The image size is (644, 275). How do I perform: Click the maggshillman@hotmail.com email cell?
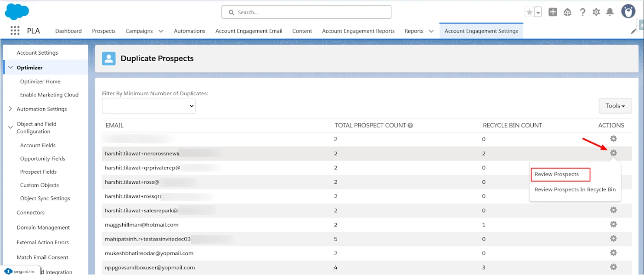(x=141, y=225)
